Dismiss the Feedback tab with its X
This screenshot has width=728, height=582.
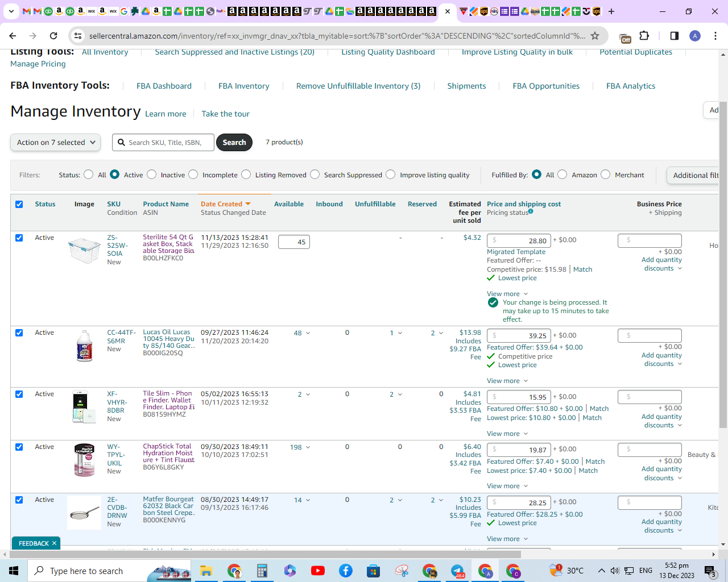(54, 543)
